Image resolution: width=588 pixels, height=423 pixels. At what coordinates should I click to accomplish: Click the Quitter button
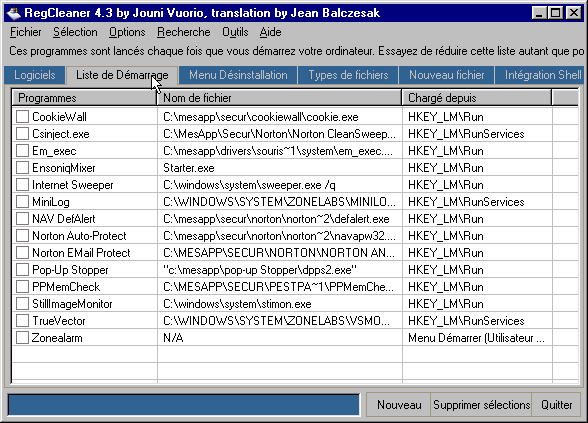tap(556, 405)
